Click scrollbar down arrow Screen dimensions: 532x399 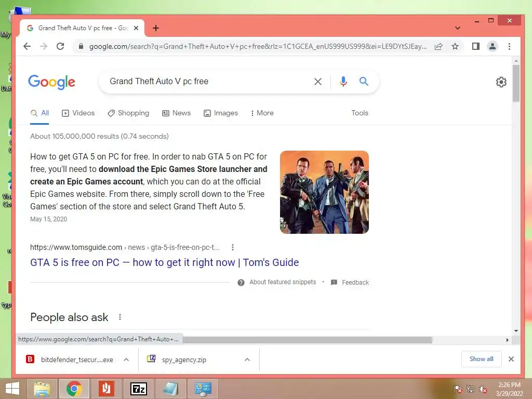pyautogui.click(x=516, y=330)
